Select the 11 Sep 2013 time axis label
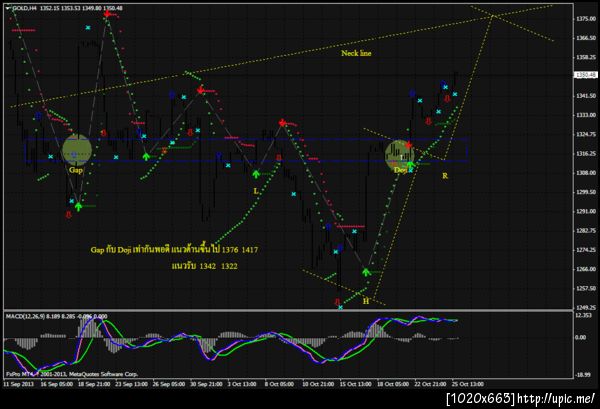This screenshot has height=409, width=600. click(x=18, y=384)
